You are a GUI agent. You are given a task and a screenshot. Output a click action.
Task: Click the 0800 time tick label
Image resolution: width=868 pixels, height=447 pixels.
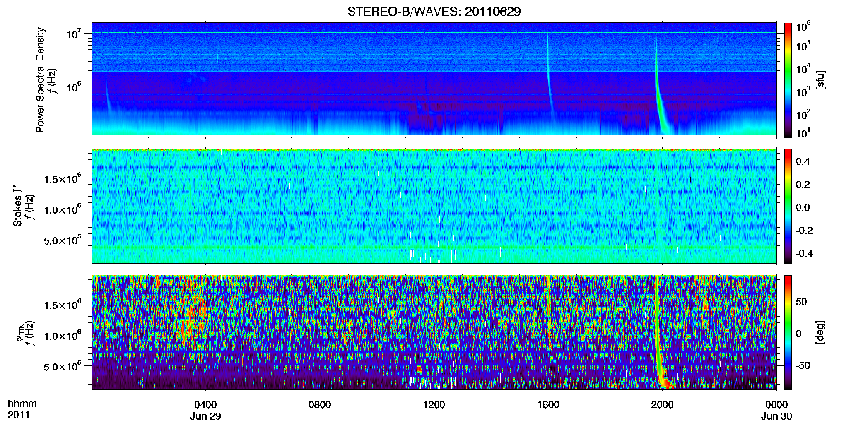pos(320,404)
